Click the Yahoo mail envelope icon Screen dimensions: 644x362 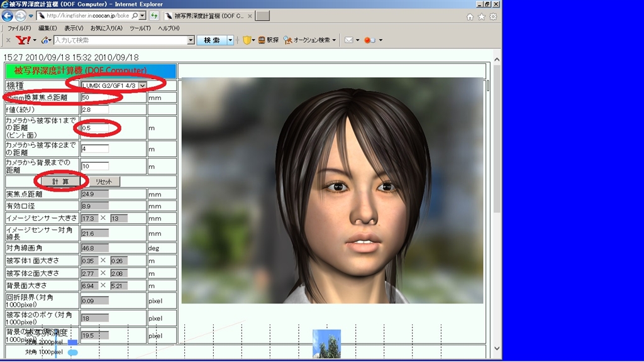[x=348, y=40]
